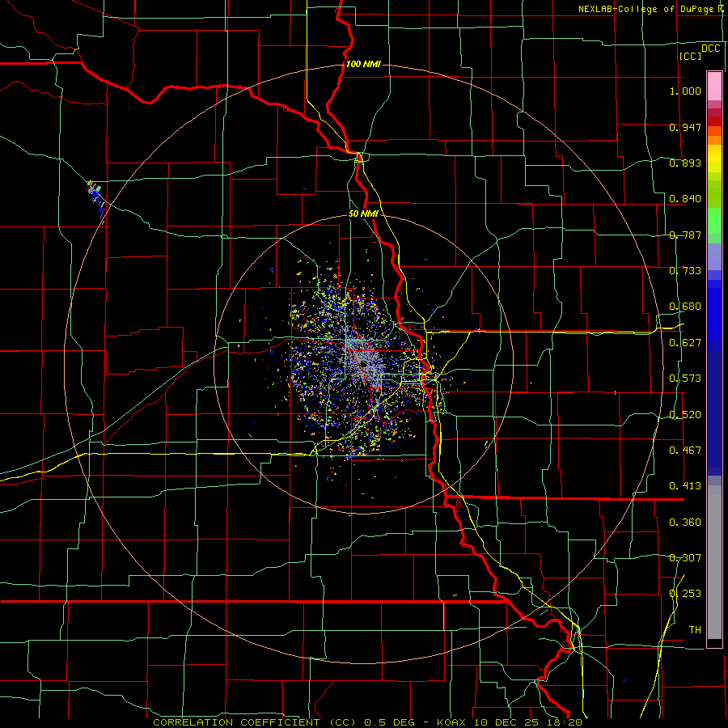The width and height of the screenshot is (728, 728).
Task: Click the 0.733 scale value
Action: (x=685, y=271)
